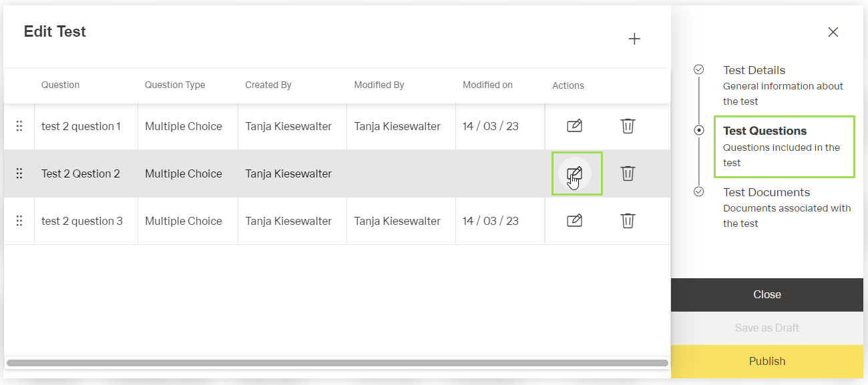Image resolution: width=868 pixels, height=385 pixels.
Task: Click drag handle of 'Test 2 Qestion 2'
Action: point(19,173)
